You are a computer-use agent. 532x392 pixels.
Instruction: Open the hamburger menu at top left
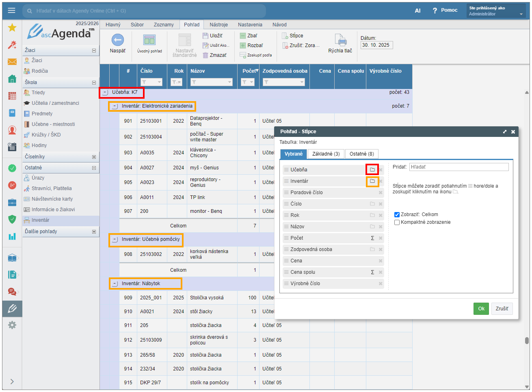[x=11, y=11]
